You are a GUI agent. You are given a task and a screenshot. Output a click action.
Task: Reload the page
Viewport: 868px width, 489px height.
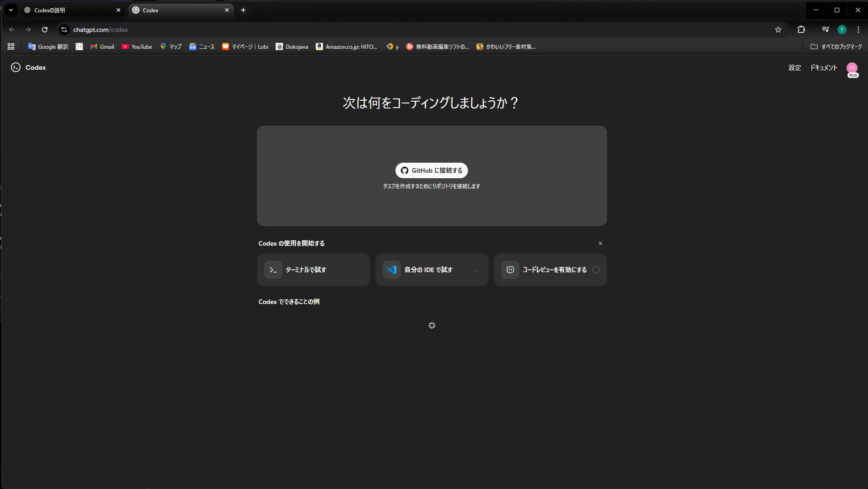[45, 30]
